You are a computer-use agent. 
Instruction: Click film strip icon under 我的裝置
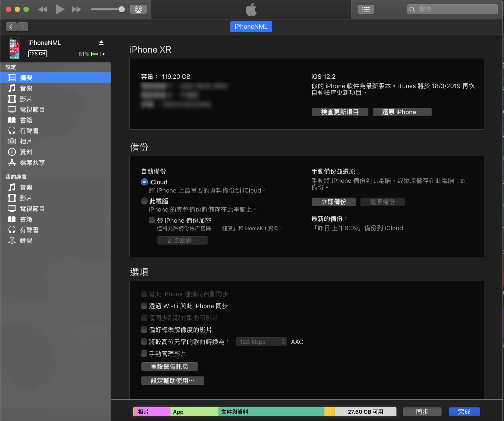tap(12, 198)
